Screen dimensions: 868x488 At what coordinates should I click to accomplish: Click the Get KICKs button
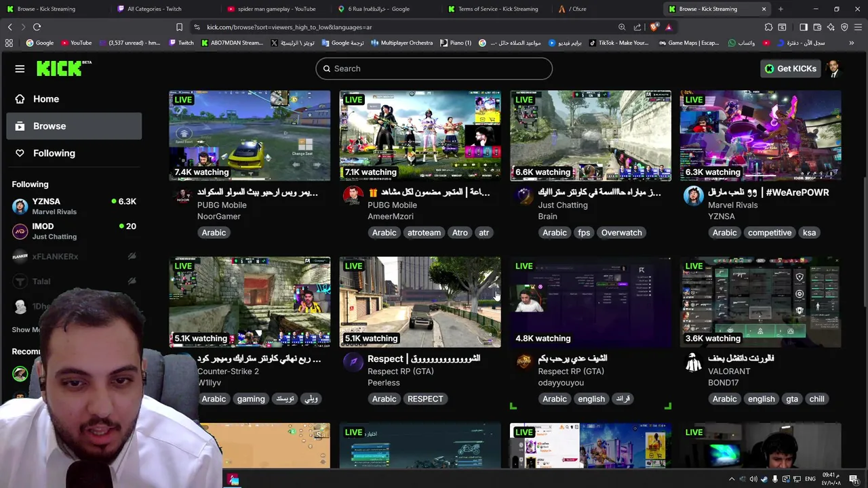click(791, 68)
